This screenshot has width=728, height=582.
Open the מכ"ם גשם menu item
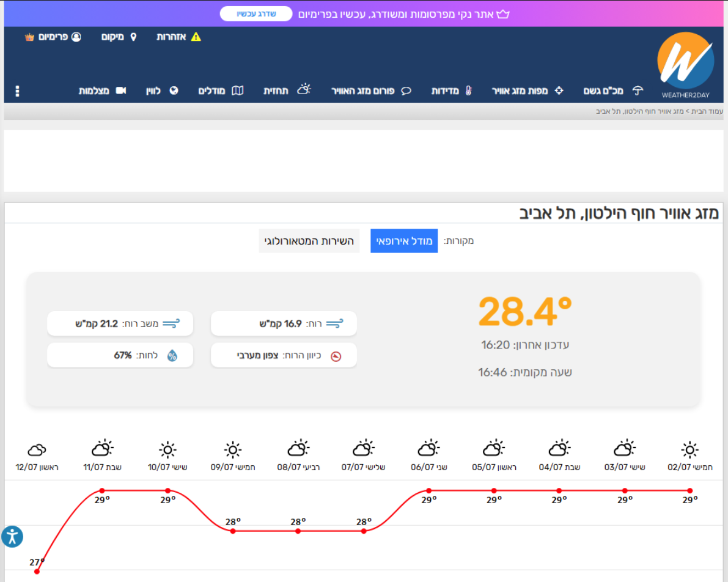(603, 91)
